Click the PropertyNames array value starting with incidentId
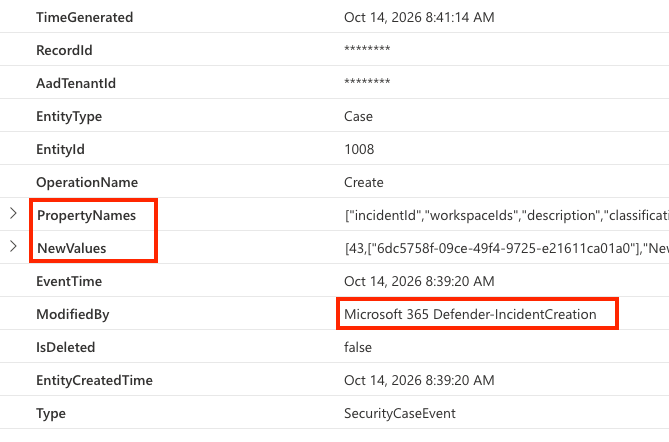Screen dimensions: 669x442 click(x=506, y=215)
